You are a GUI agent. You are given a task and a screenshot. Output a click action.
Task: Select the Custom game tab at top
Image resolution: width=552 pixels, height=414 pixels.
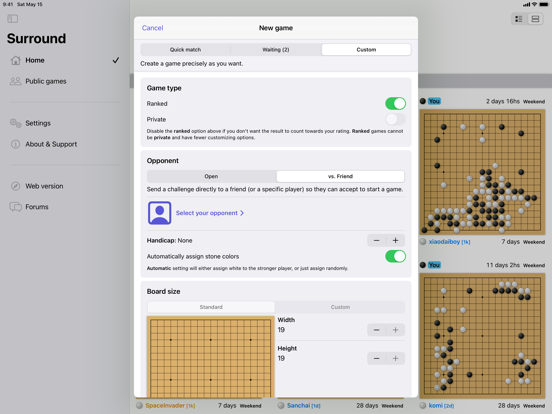[366, 50]
